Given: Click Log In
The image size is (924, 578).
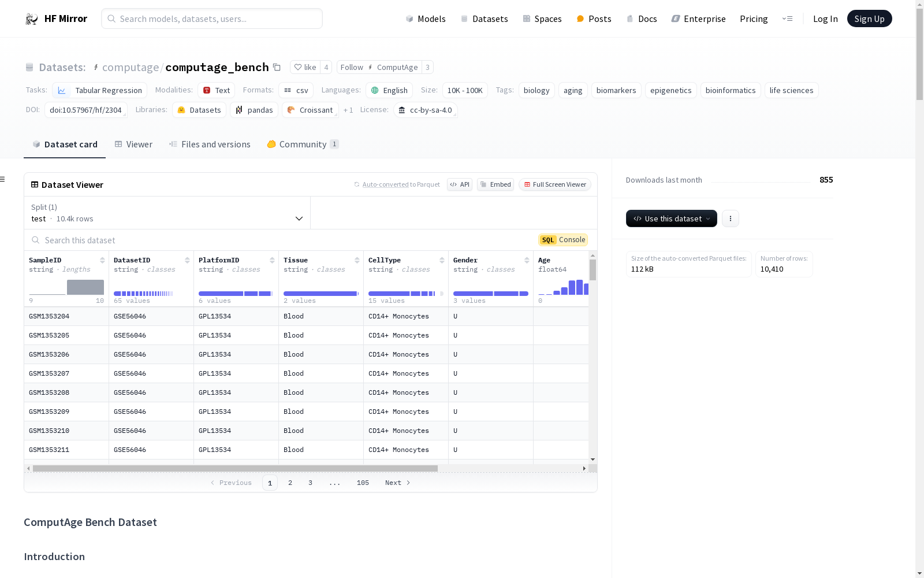Looking at the screenshot, I should point(825,18).
